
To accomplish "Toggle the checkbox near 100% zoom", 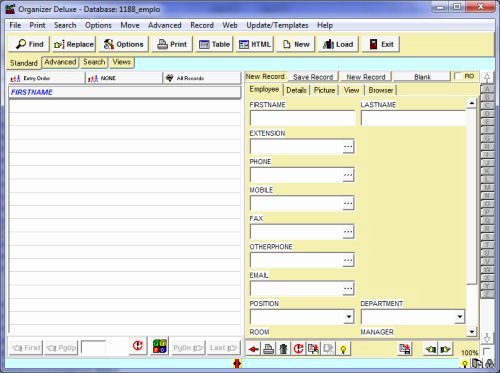I will click(487, 351).
